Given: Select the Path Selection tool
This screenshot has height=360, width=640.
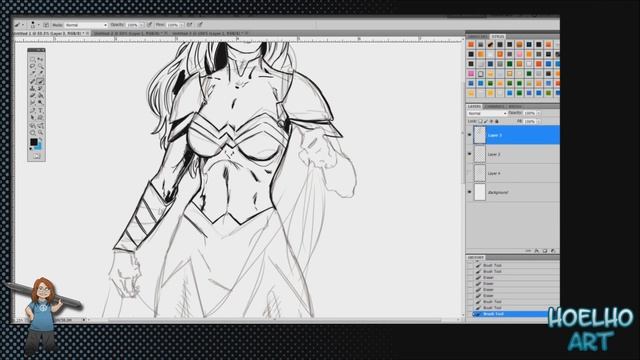Looking at the screenshot, I should pyautogui.click(x=33, y=118).
